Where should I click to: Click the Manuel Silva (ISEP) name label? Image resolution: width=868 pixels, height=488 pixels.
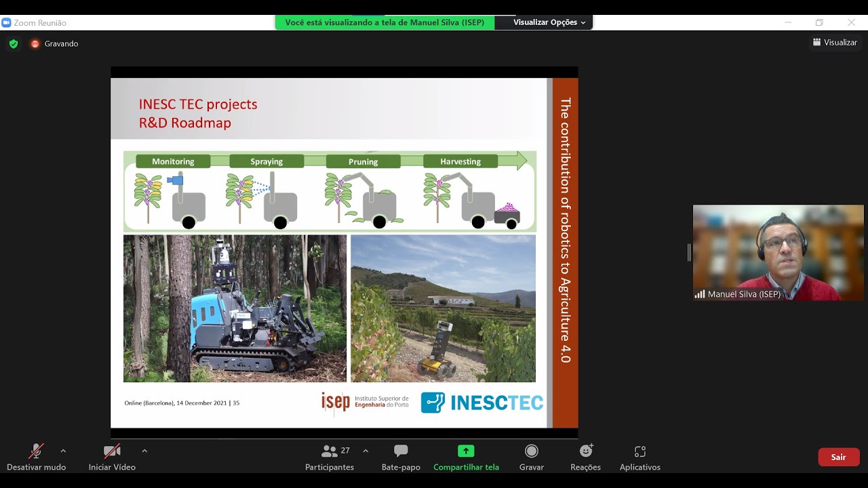(x=744, y=294)
